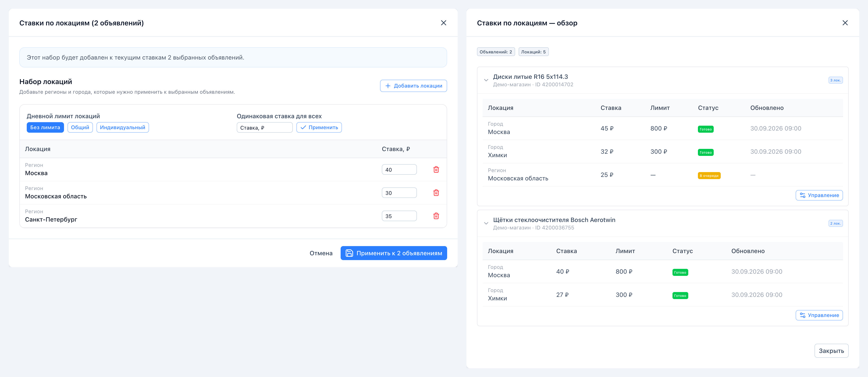The height and width of the screenshot is (377, 868).
Task: Collapse the Диски литые R16 listing
Action: [486, 80]
